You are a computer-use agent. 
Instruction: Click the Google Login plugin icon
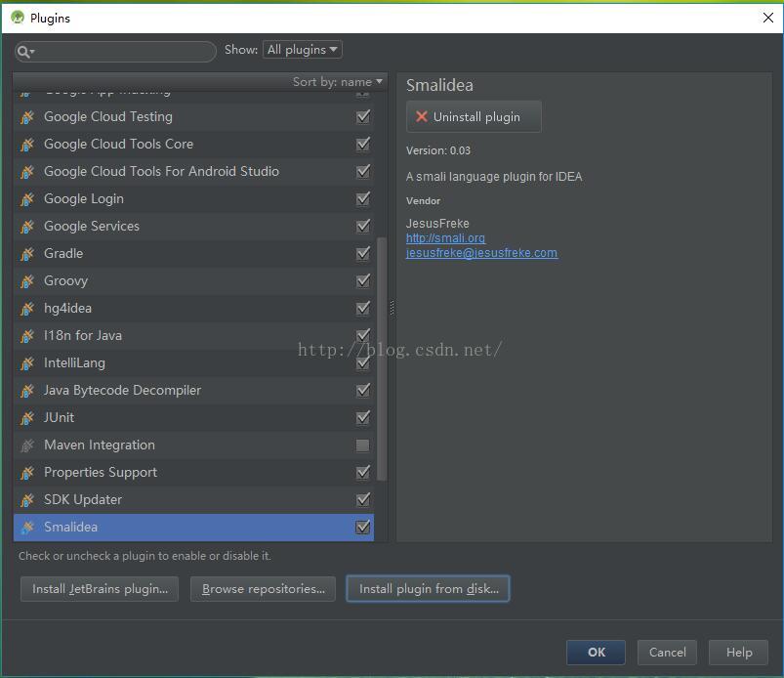pos(27,199)
